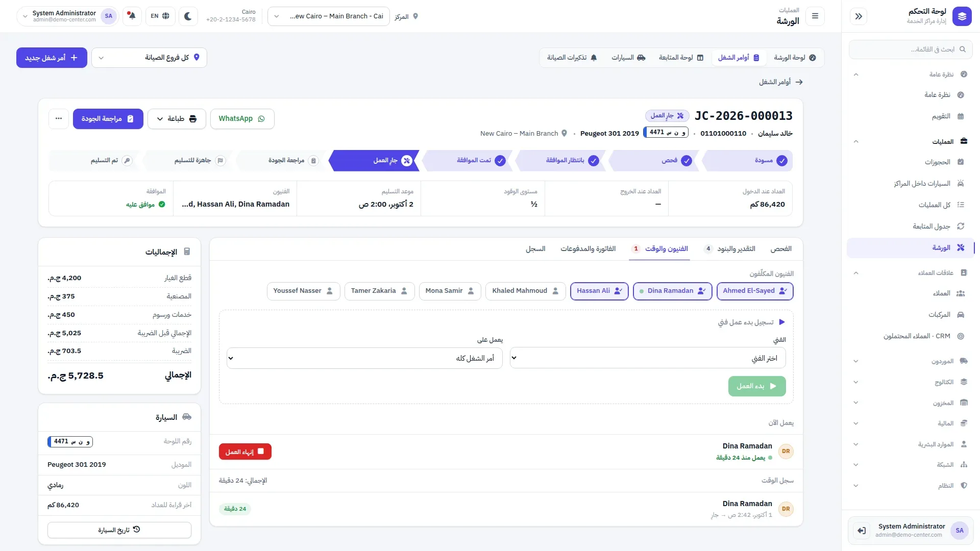Open العملاء in sidebar
The height and width of the screenshot is (551, 980).
911,293
